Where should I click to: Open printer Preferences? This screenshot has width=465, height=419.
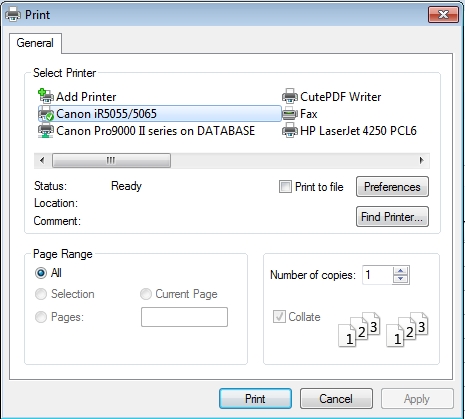pos(392,187)
